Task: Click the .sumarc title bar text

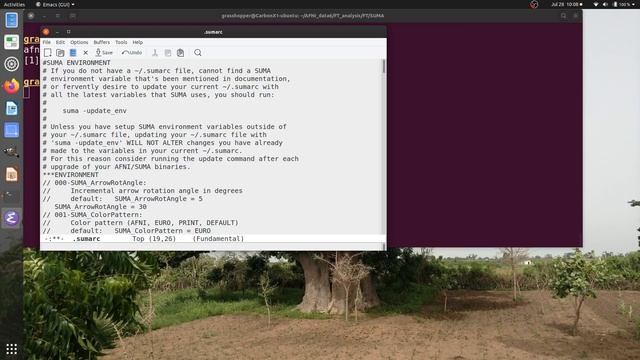Action: [213, 32]
